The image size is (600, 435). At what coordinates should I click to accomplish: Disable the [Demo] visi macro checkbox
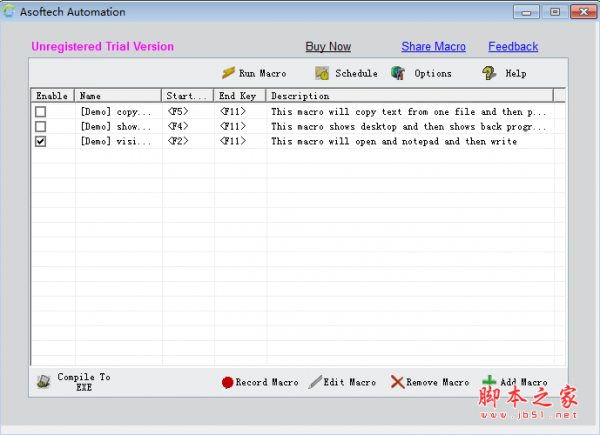pyautogui.click(x=40, y=142)
